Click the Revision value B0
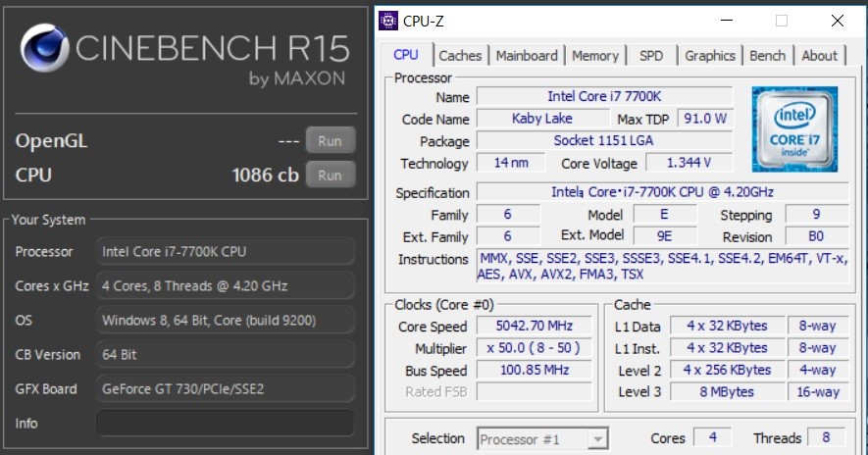Image resolution: width=868 pixels, height=455 pixels. pyautogui.click(x=817, y=236)
